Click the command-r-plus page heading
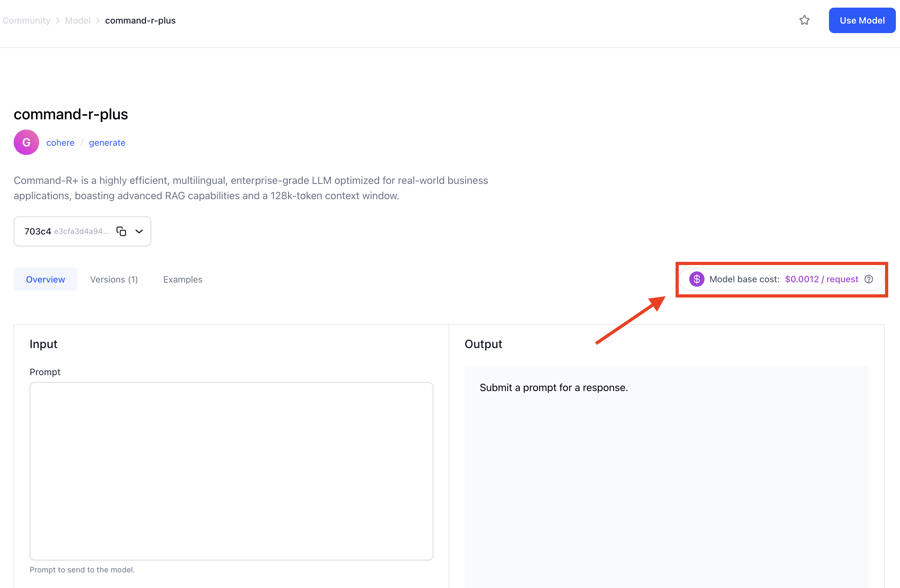The height and width of the screenshot is (588, 900). pyautogui.click(x=71, y=114)
